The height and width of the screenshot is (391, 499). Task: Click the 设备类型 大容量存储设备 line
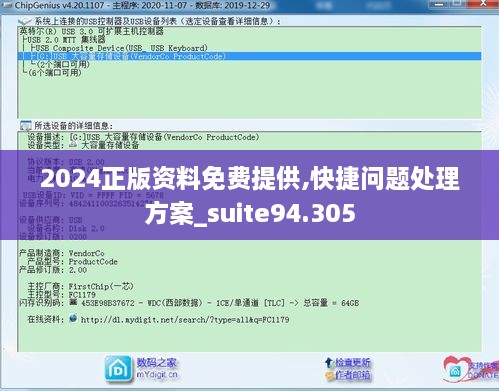coord(83,145)
